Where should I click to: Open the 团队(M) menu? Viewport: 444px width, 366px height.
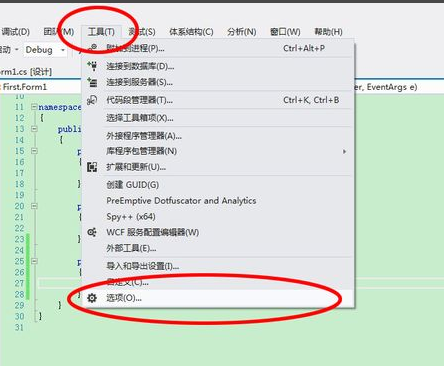(59, 32)
